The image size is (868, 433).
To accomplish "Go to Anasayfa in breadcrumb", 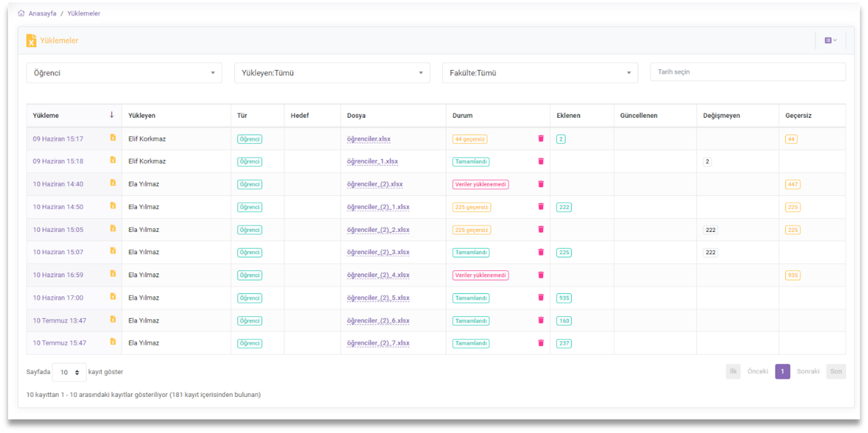I will coord(42,13).
